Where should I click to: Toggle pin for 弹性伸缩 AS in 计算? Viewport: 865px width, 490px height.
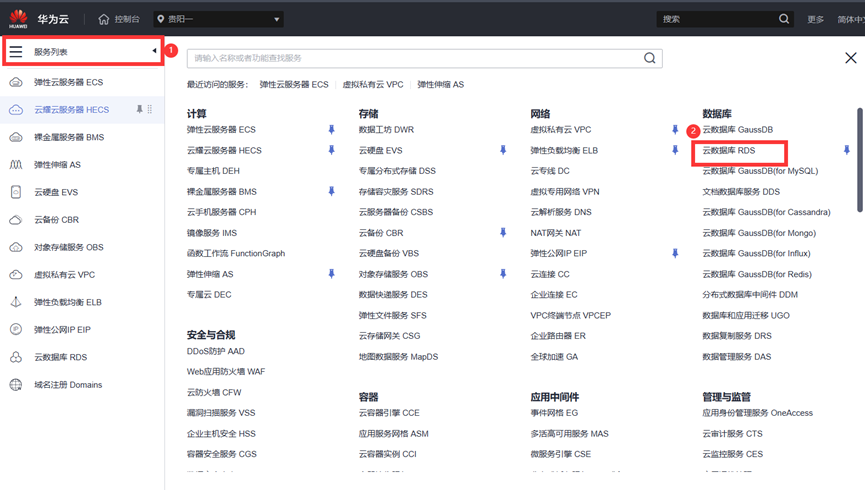coord(332,274)
